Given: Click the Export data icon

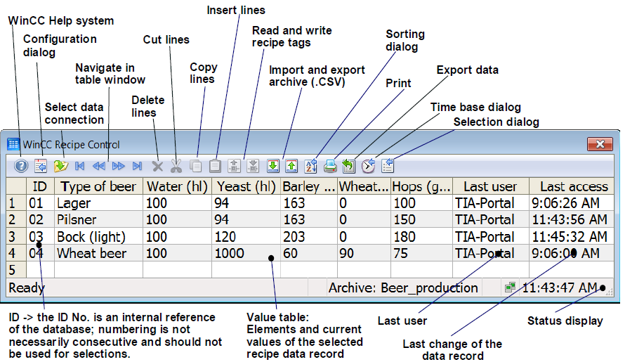Looking at the screenshot, I should [349, 166].
